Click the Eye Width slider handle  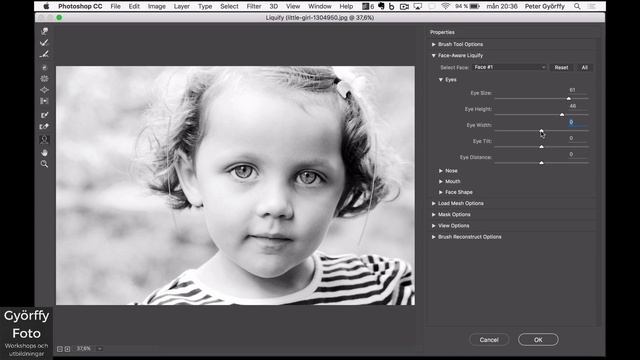coord(542,131)
